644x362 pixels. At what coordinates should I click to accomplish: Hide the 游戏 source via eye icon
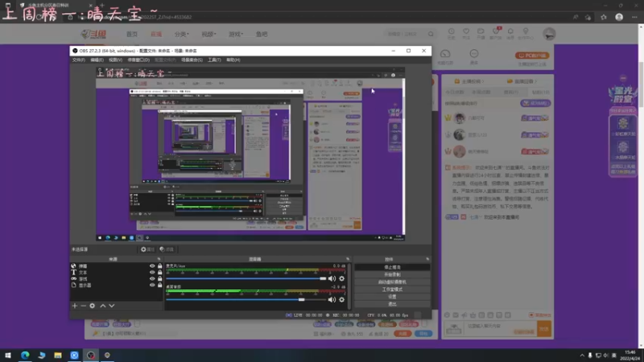(x=152, y=278)
